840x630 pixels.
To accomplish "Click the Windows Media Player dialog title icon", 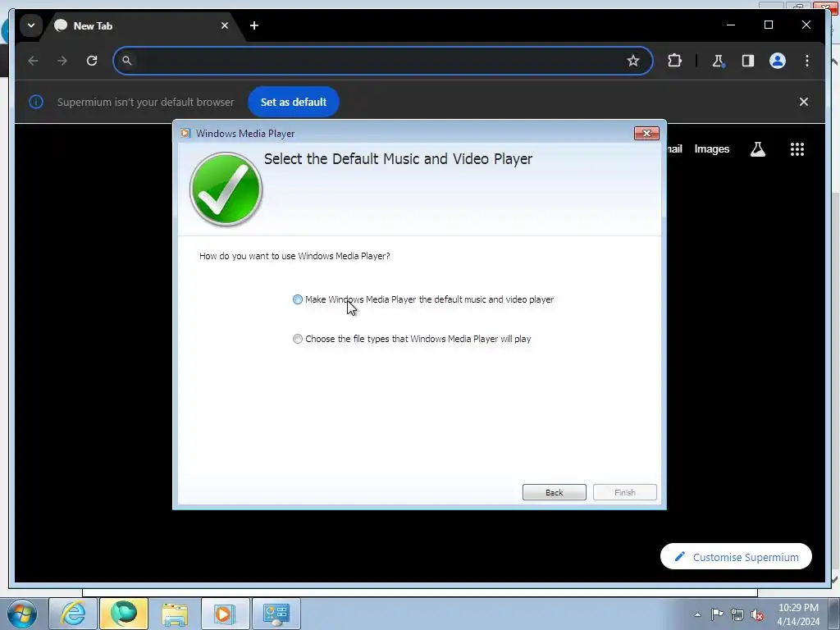I will click(x=185, y=134).
